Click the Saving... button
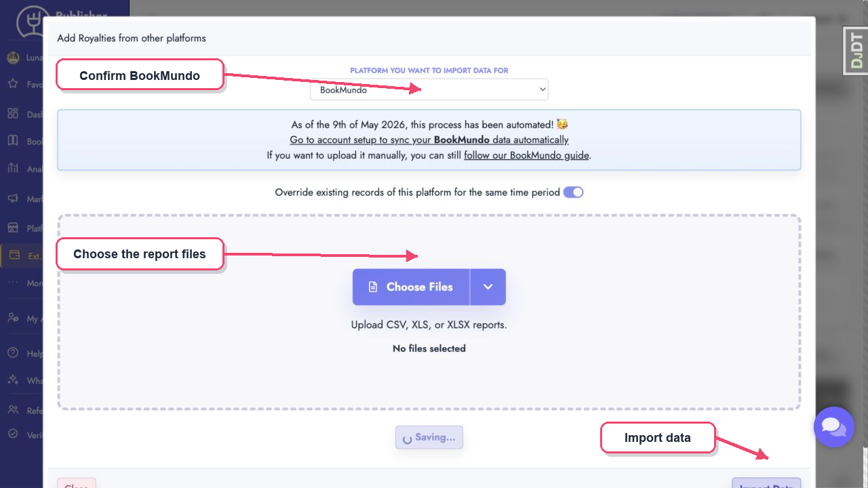 pyautogui.click(x=429, y=437)
